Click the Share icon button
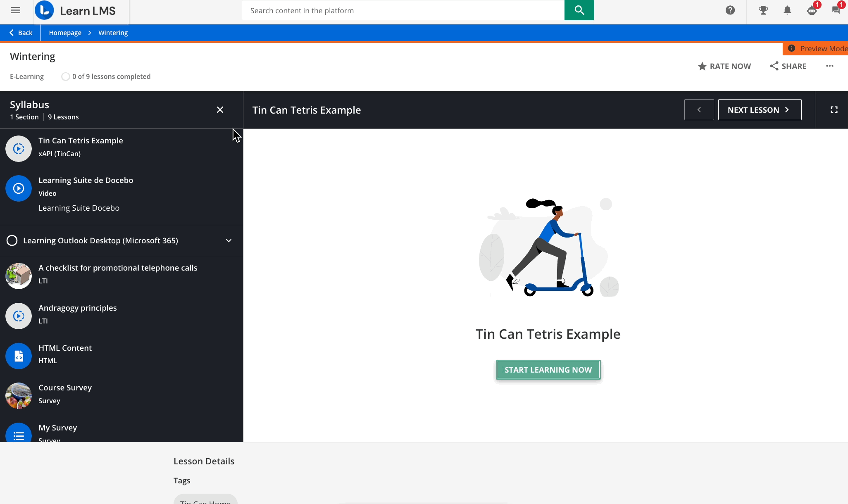This screenshot has width=848, height=504. point(774,66)
